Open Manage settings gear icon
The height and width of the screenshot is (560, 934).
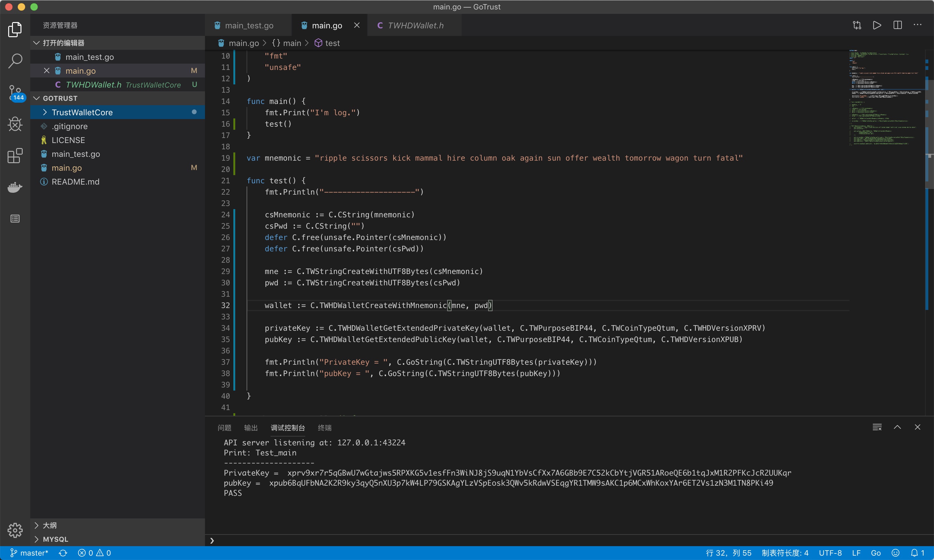(15, 530)
